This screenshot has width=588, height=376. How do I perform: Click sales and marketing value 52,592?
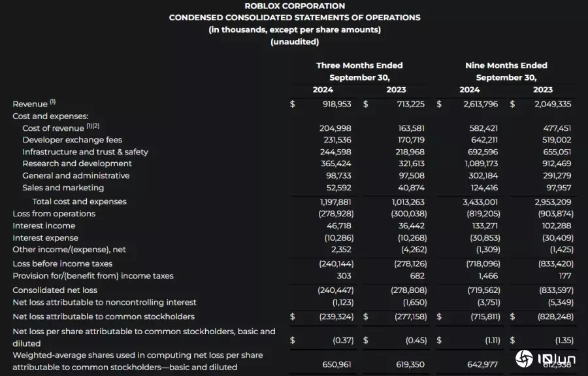pos(339,188)
